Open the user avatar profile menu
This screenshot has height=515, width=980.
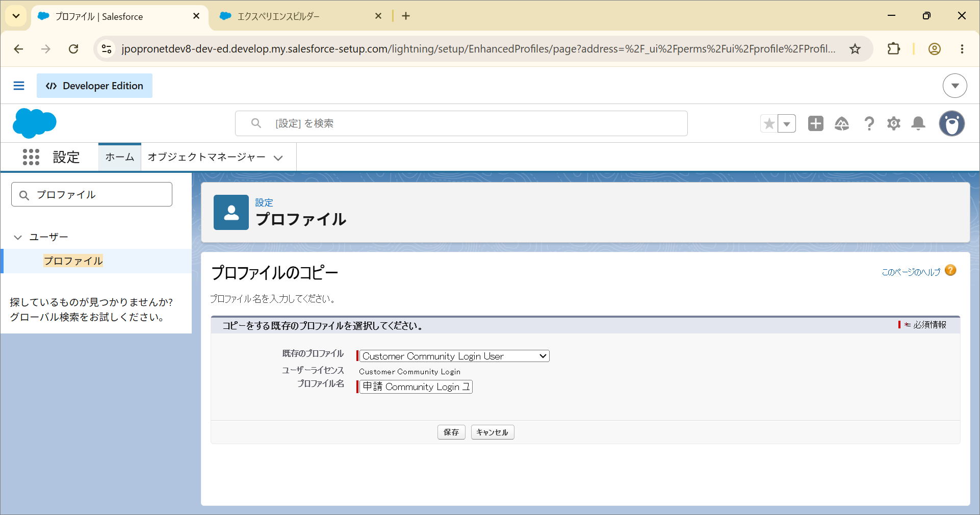[x=951, y=123]
